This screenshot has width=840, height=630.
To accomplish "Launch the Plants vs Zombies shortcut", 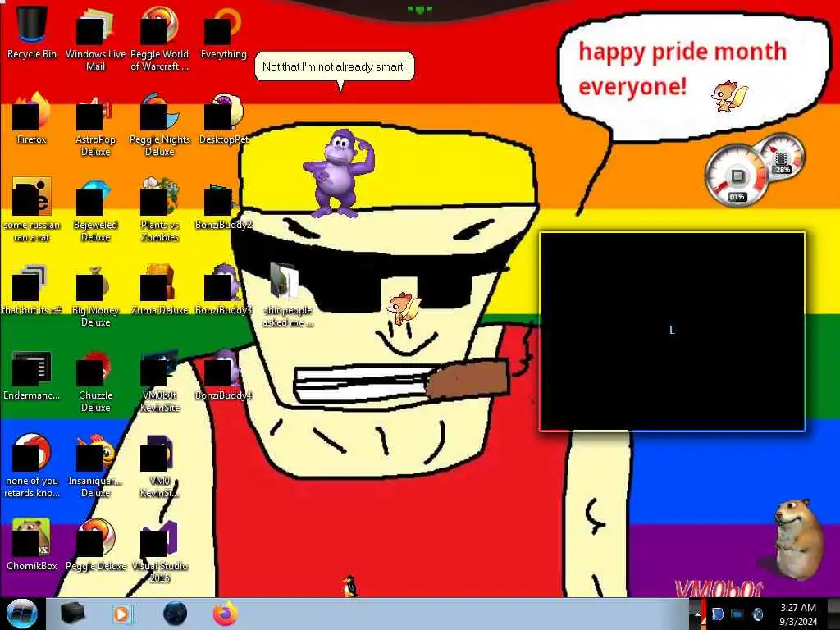I will click(160, 209).
